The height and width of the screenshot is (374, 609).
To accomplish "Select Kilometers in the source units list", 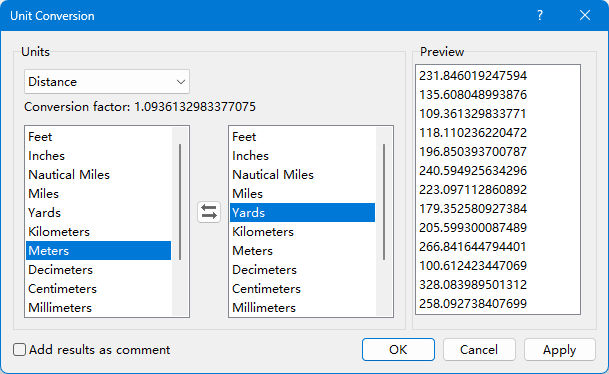I will (99, 232).
